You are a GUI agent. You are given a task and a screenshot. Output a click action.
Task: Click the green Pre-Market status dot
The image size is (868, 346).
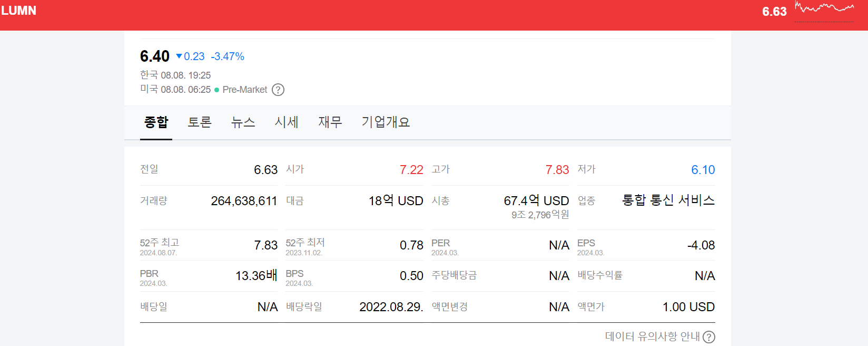[216, 90]
